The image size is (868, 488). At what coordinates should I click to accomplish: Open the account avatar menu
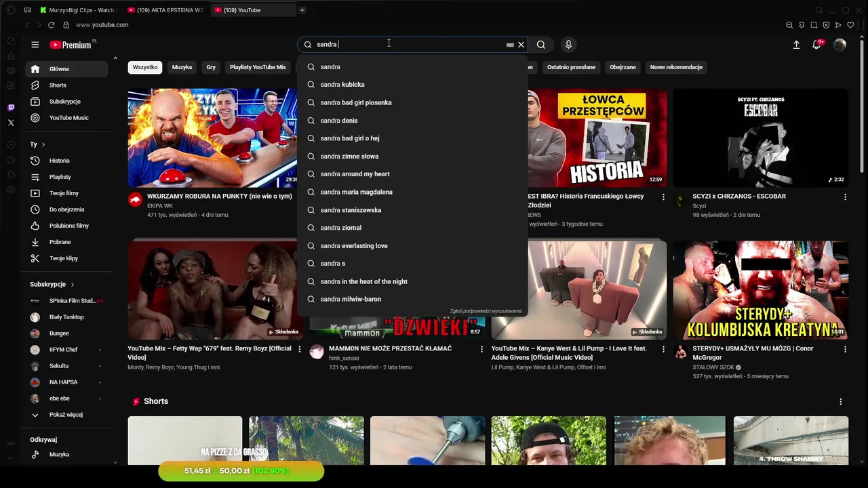(x=840, y=45)
